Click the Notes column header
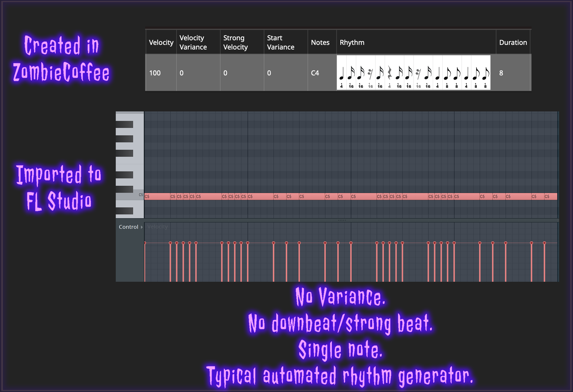Viewport: 573px width, 392px height. (x=322, y=42)
